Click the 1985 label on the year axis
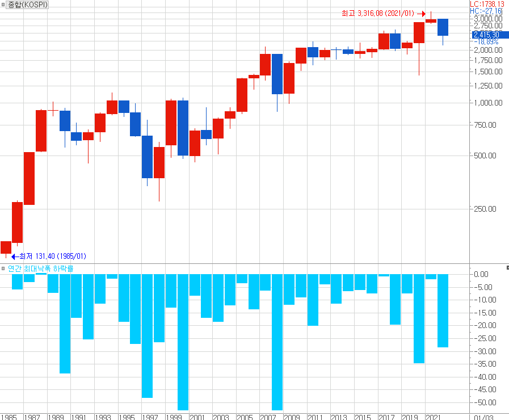509x420 pixels. 9,417
